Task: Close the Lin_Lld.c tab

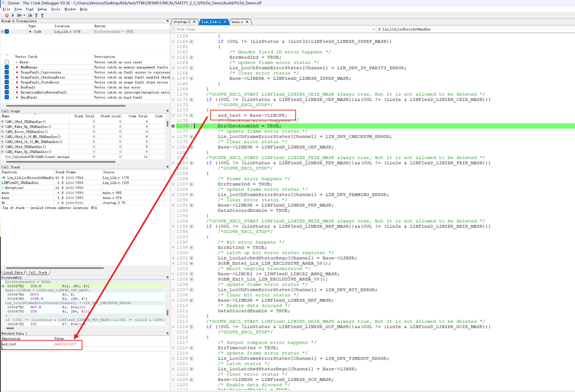Action: [x=225, y=22]
